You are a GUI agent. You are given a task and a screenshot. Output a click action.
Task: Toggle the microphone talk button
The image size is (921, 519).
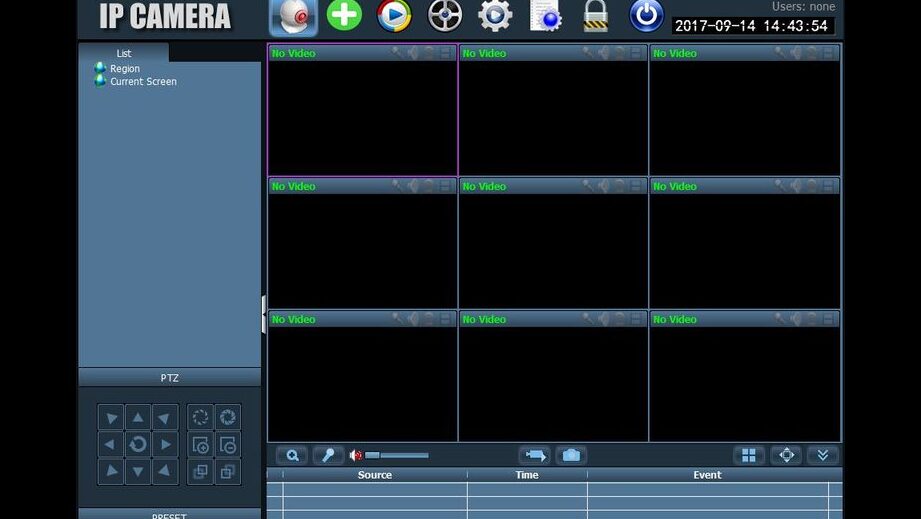[x=328, y=456]
